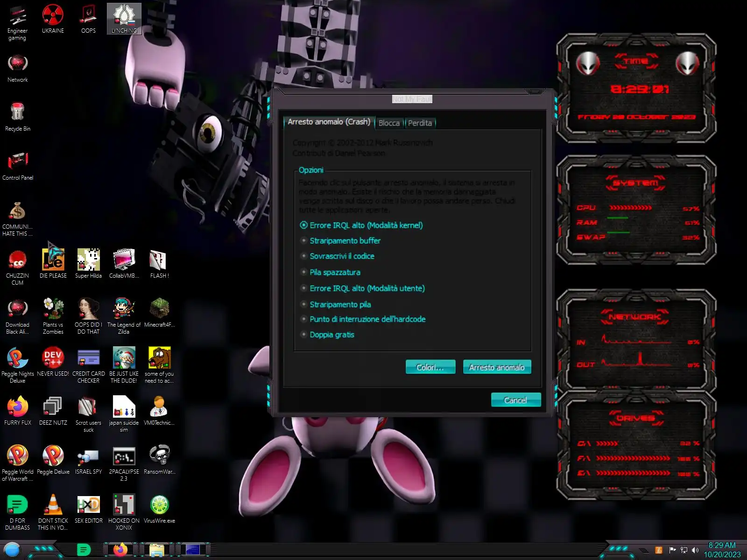Select the NEVER USED! Dev-C++ icon
Image resolution: width=747 pixels, height=560 pixels.
tap(53, 362)
